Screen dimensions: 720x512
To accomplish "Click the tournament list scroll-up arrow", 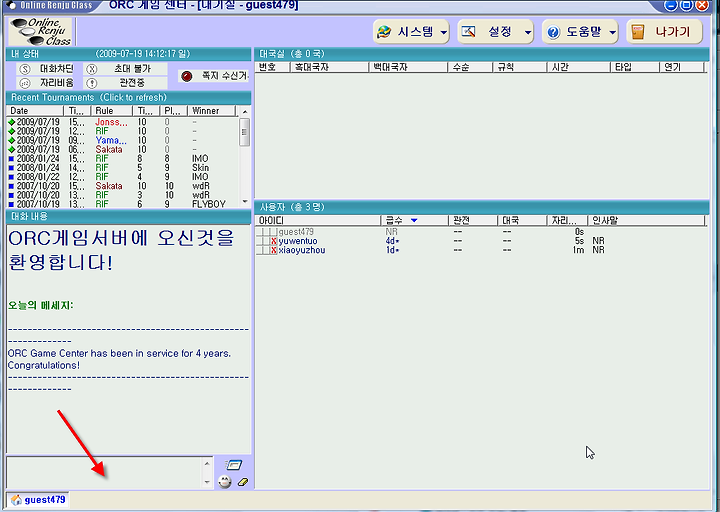I will (245, 112).
